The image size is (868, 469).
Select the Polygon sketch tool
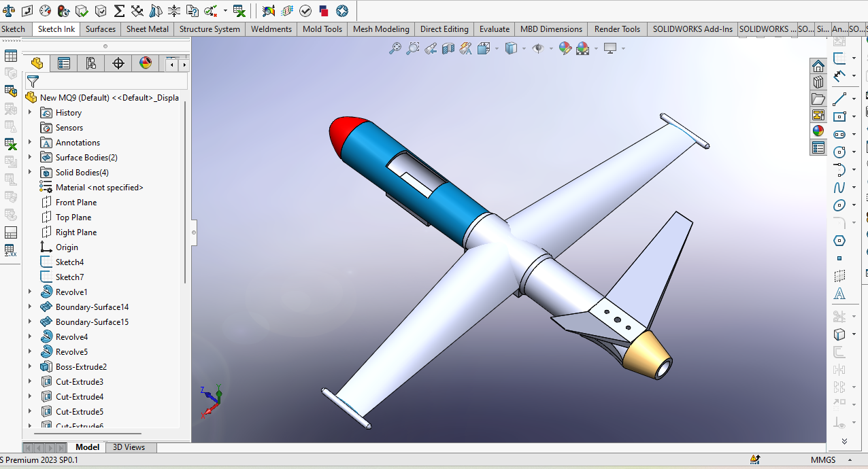[x=839, y=241]
